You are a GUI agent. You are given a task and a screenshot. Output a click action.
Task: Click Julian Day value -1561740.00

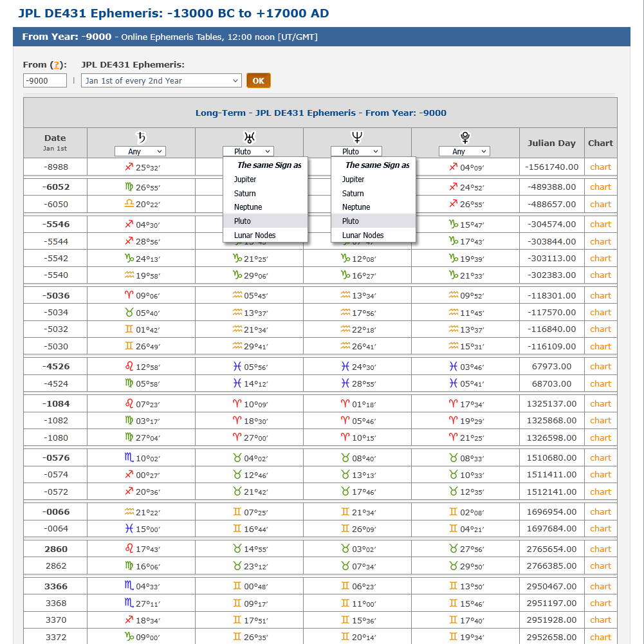pos(551,167)
